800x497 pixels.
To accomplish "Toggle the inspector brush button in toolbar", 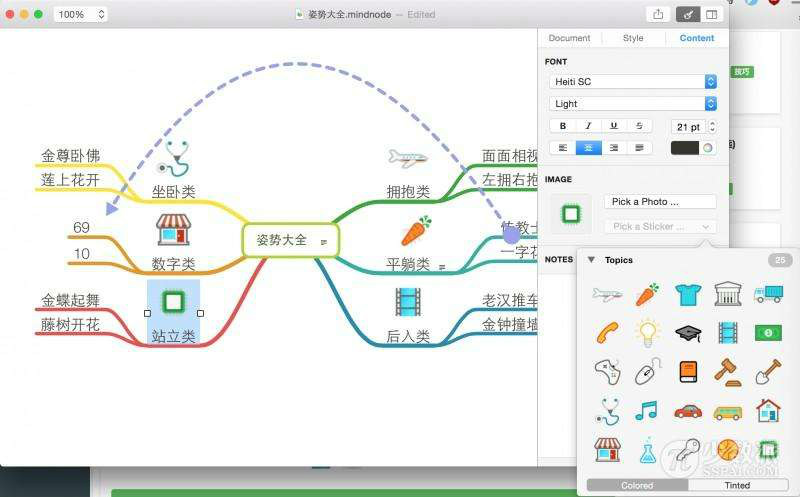I will pyautogui.click(x=688, y=14).
